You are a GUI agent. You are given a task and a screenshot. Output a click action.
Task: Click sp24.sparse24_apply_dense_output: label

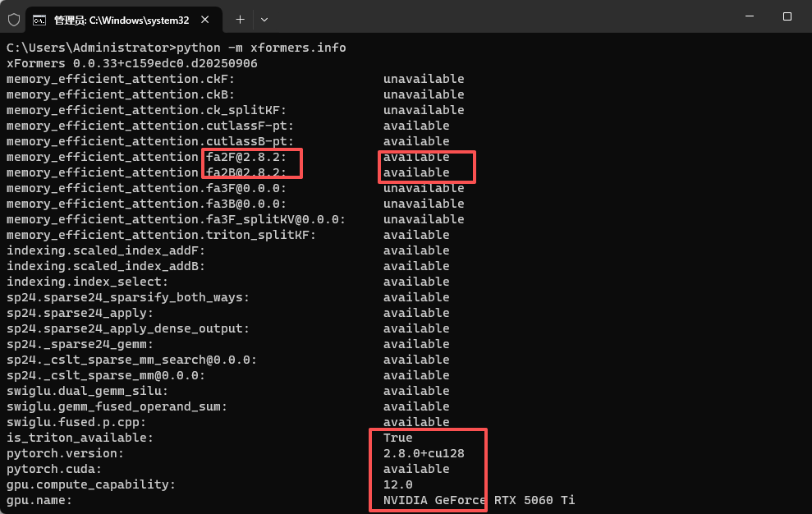(128, 328)
